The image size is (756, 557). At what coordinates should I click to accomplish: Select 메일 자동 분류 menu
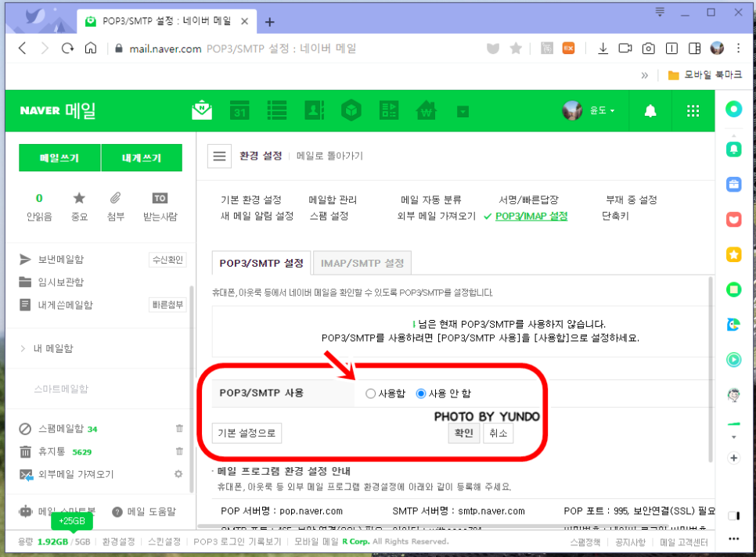(x=431, y=199)
